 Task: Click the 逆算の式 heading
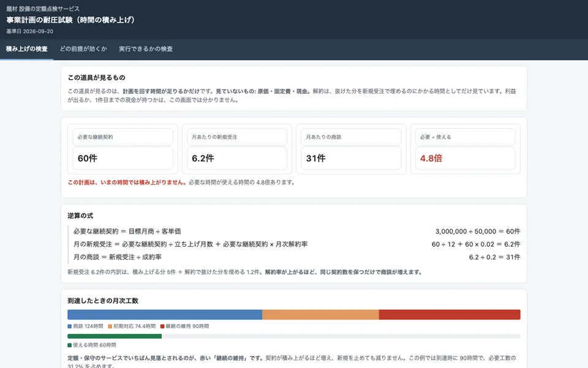(x=80, y=216)
